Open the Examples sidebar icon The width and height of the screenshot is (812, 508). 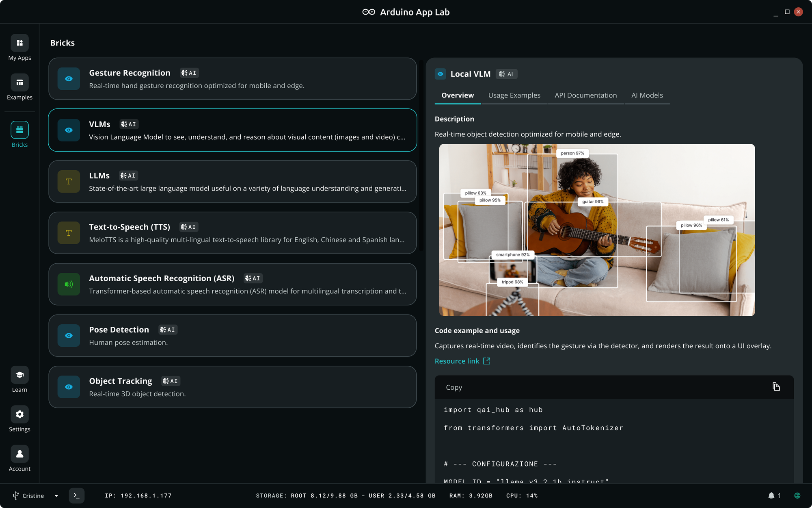tap(19, 82)
